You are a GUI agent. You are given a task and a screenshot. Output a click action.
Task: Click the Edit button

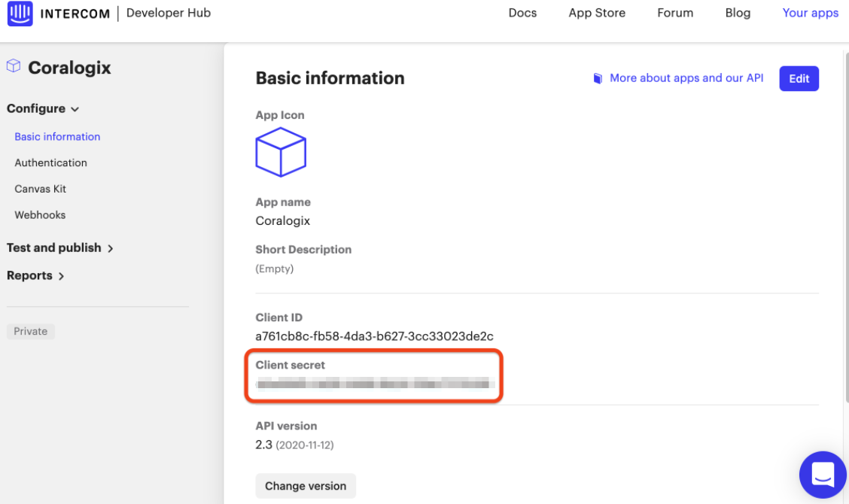click(799, 78)
